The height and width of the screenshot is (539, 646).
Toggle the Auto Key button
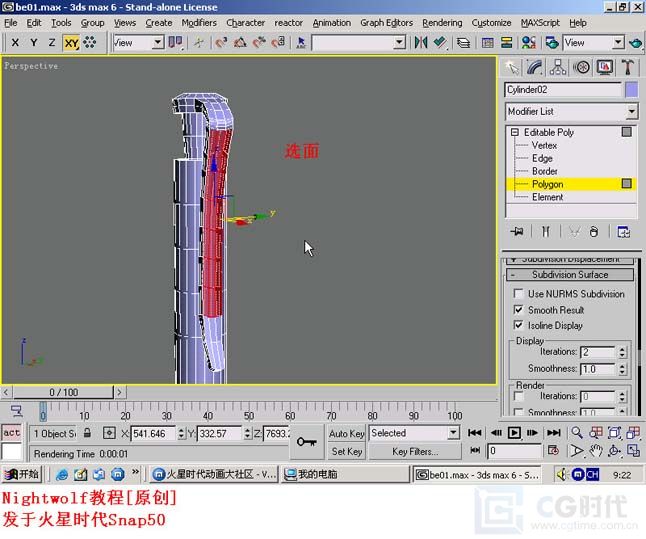pos(346,434)
